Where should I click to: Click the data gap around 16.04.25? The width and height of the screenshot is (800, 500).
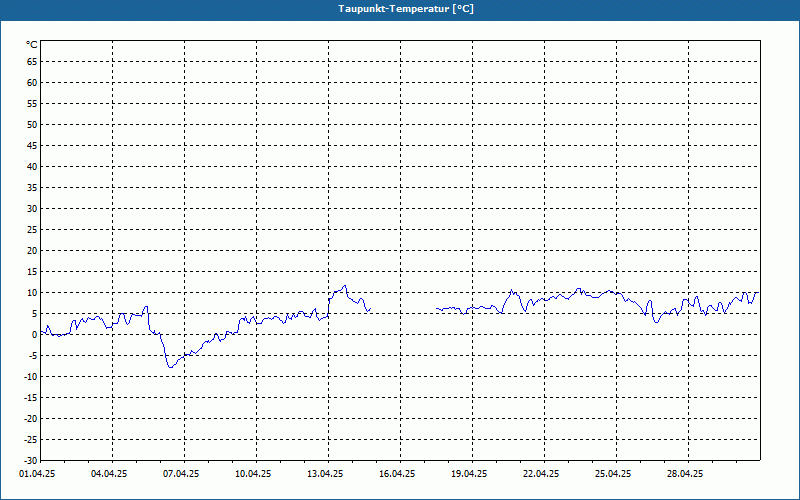pos(403,309)
